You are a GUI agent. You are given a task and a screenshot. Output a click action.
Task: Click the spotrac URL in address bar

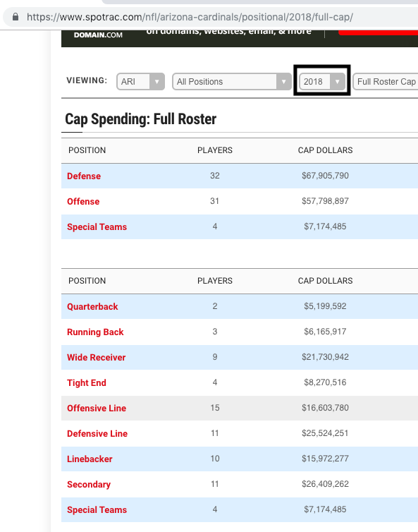[x=190, y=17]
